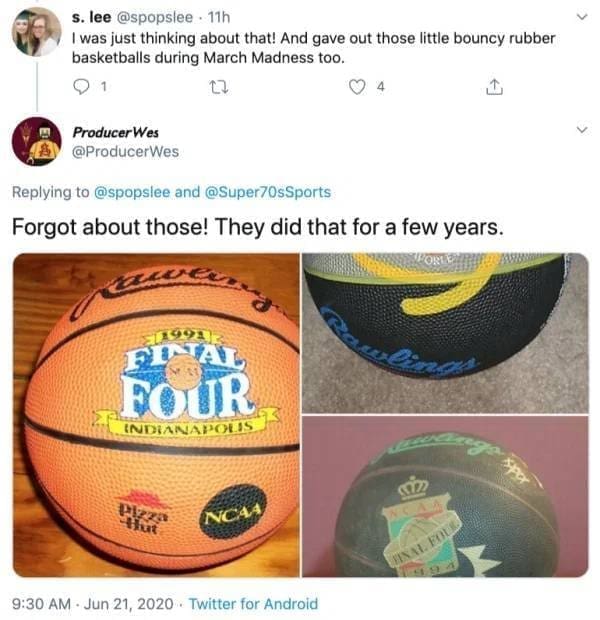Like s. lee's tweet with the heart icon
Screen dimensions: 600x620
point(358,87)
